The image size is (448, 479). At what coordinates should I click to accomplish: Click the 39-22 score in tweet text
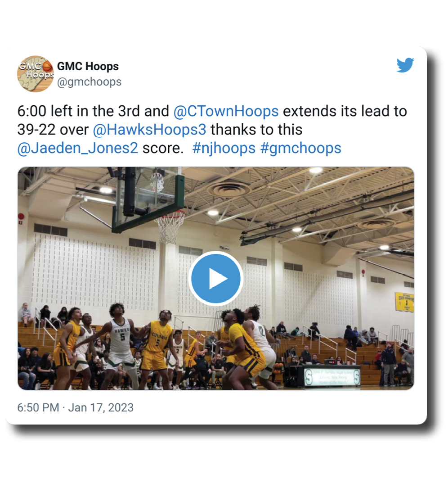click(x=36, y=130)
